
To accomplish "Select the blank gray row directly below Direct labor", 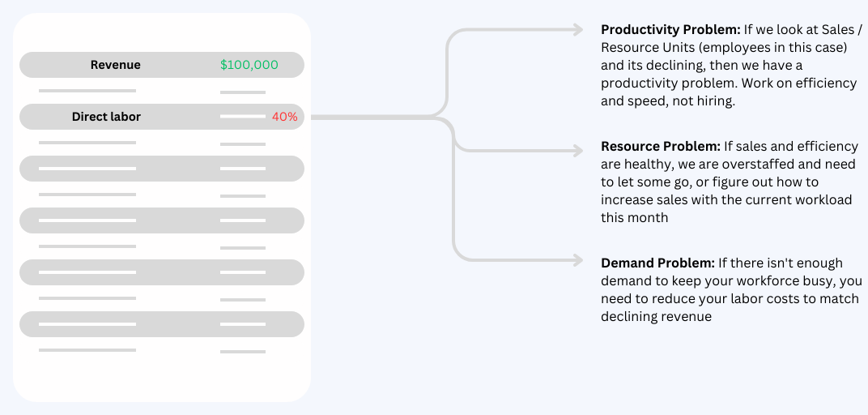I will (x=162, y=169).
